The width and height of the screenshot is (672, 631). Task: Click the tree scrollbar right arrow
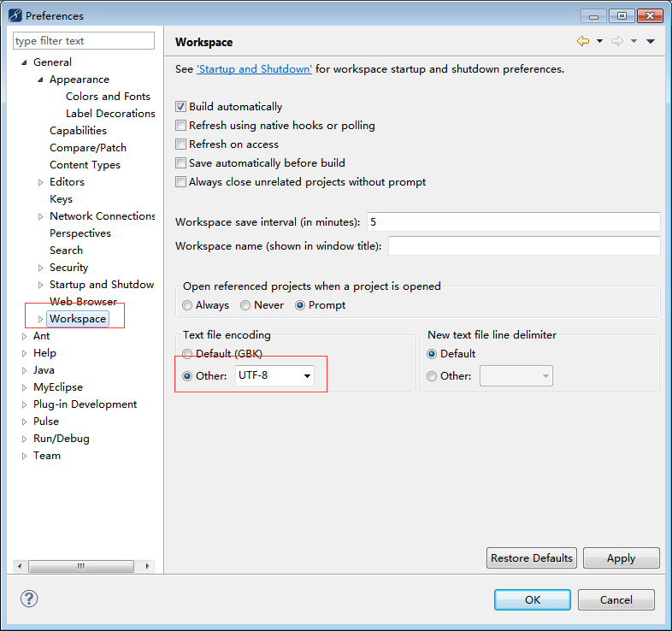click(x=147, y=566)
